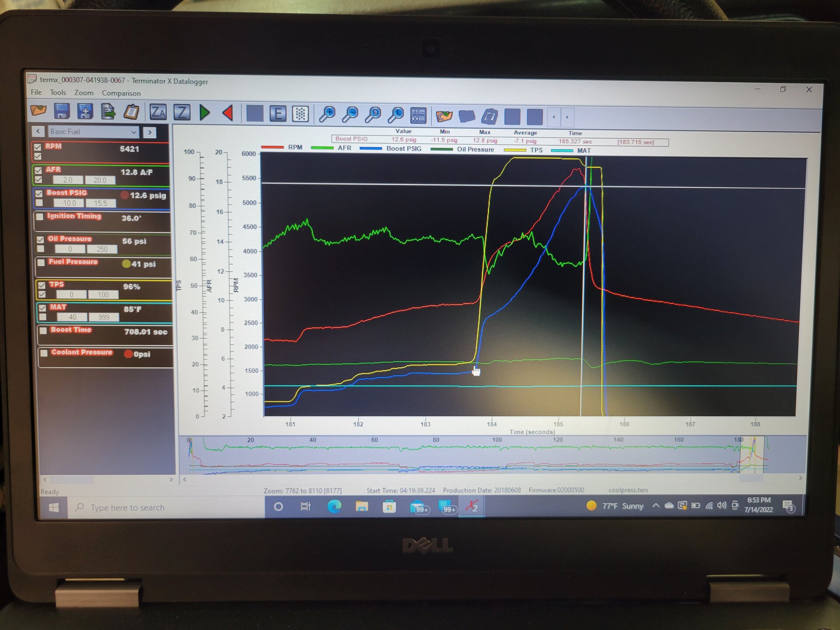Viewport: 840px width, 630px height.
Task: Edit MAT maximum field 999
Action: pyautogui.click(x=104, y=317)
